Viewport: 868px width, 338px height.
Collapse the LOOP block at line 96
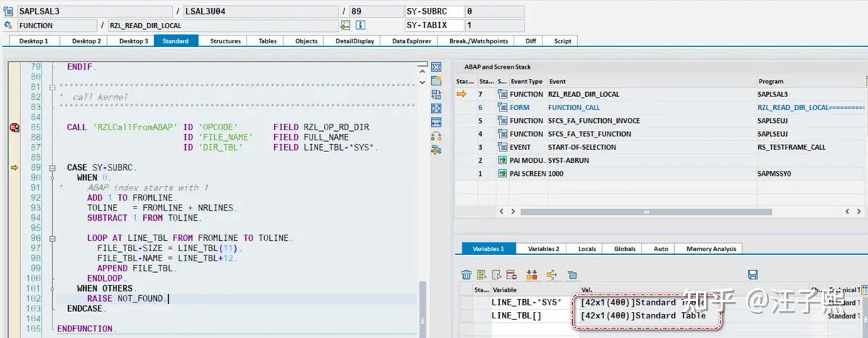pyautogui.click(x=52, y=238)
